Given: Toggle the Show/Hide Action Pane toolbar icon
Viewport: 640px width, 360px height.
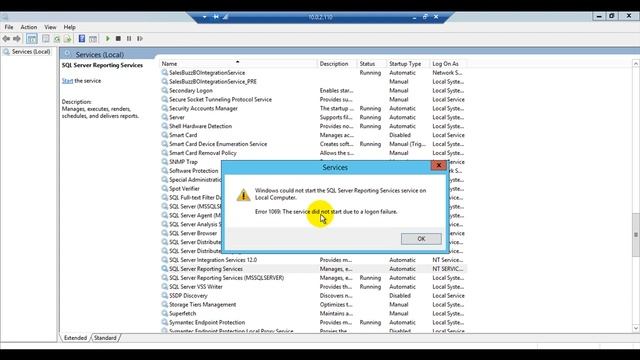Looking at the screenshot, I should click(x=93, y=39).
